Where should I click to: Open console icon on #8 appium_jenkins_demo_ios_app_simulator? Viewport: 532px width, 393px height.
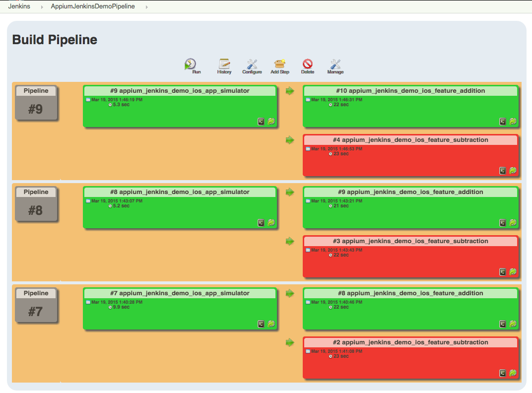click(x=261, y=223)
